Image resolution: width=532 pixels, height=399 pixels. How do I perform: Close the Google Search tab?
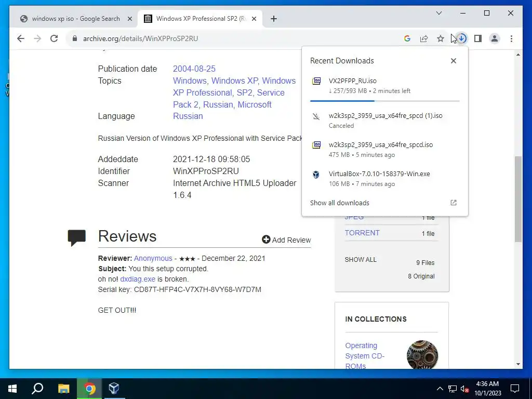point(129,19)
